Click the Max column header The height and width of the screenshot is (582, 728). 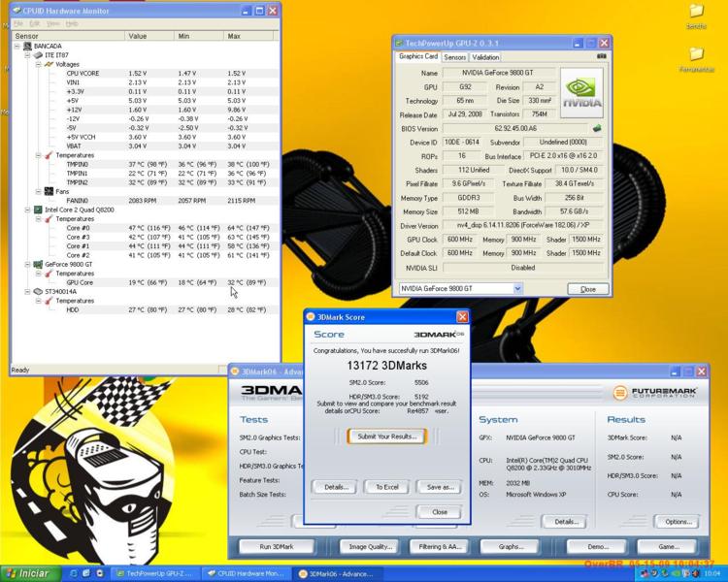[249, 36]
